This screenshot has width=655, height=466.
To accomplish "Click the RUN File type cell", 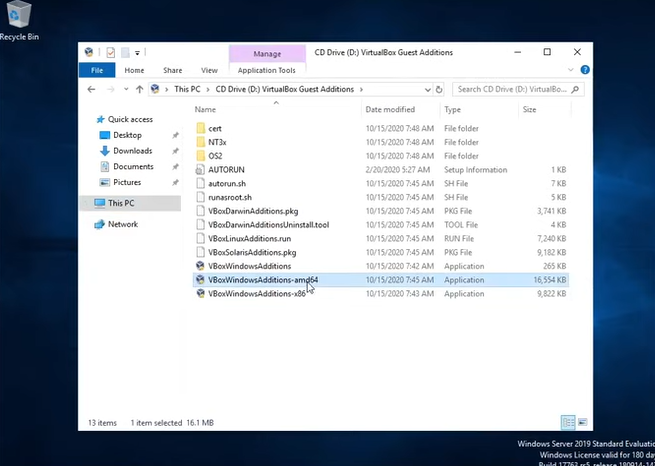I will [x=459, y=239].
